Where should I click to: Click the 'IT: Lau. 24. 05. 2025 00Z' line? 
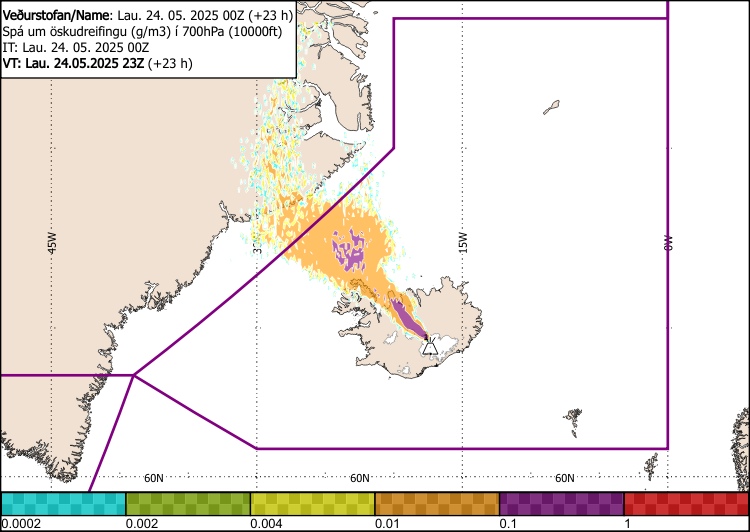[x=76, y=47]
